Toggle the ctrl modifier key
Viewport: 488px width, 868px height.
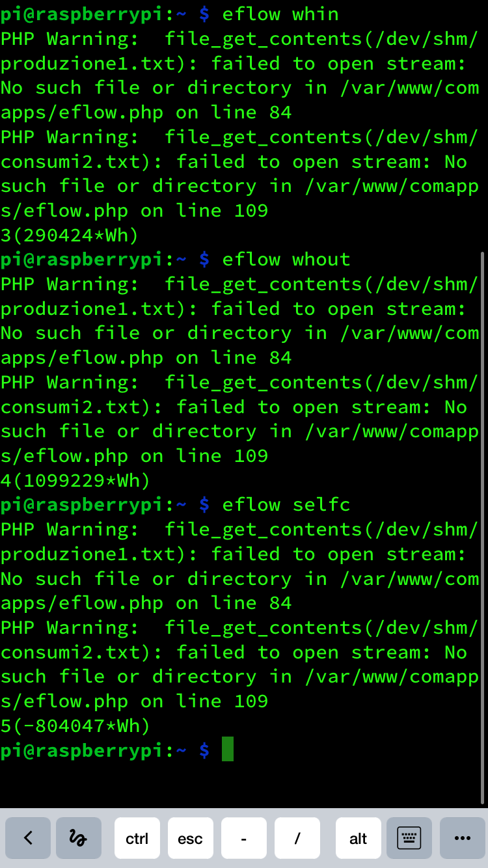[137, 839]
